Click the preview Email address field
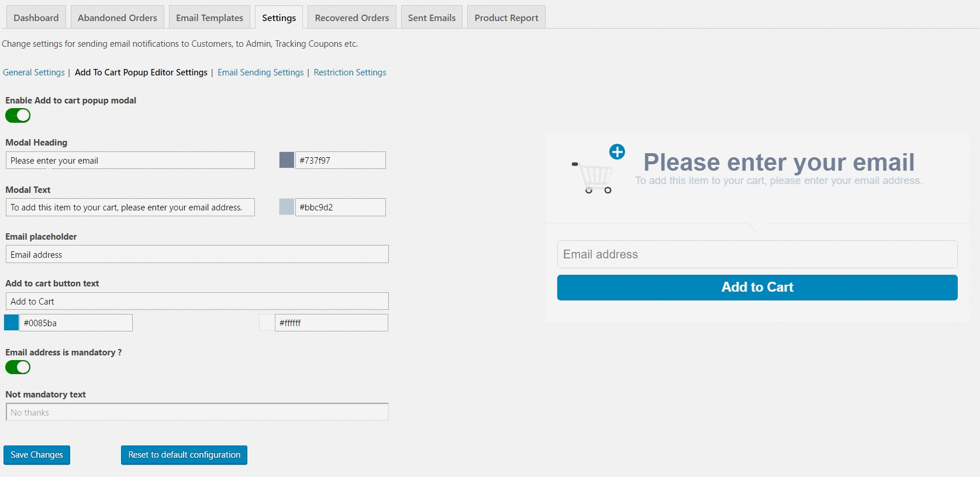Image resolution: width=980 pixels, height=477 pixels. pos(757,254)
